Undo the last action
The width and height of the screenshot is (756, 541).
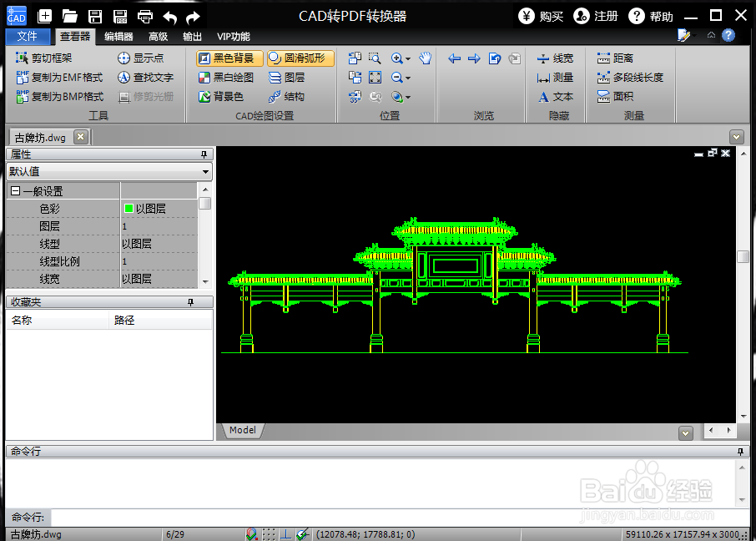(169, 18)
